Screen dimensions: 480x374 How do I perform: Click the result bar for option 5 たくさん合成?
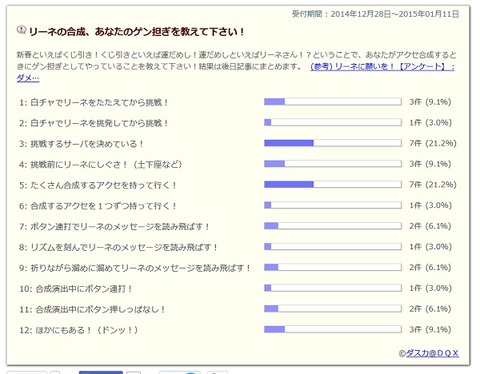(x=333, y=184)
